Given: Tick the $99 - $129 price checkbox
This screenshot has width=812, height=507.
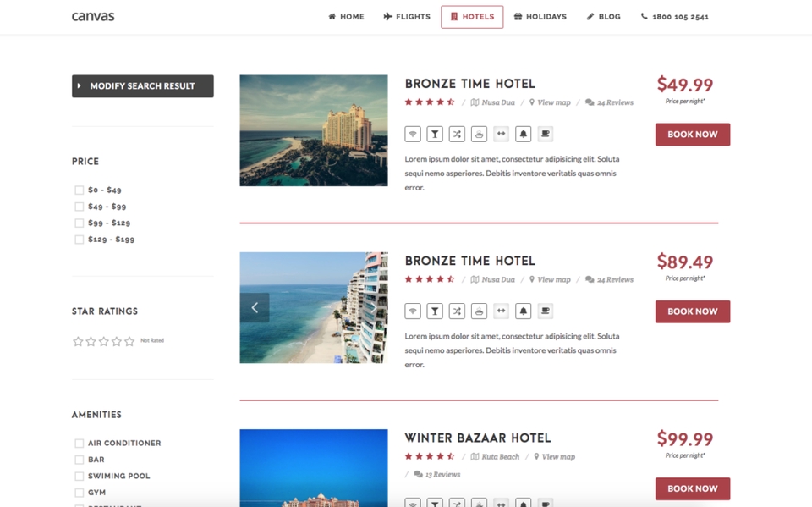Looking at the screenshot, I should 80,223.
